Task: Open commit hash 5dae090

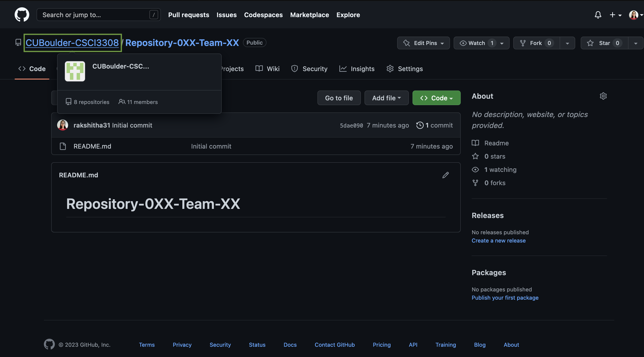Action: tap(351, 125)
